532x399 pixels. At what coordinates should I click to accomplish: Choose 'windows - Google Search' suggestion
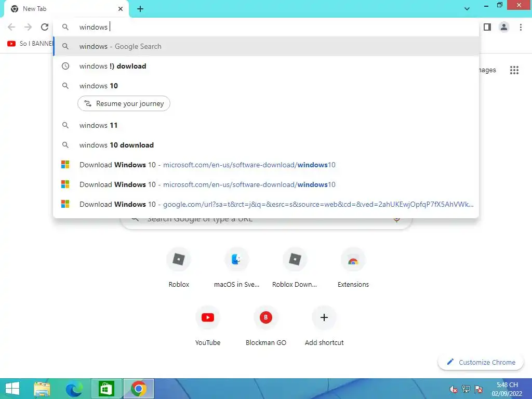266,46
